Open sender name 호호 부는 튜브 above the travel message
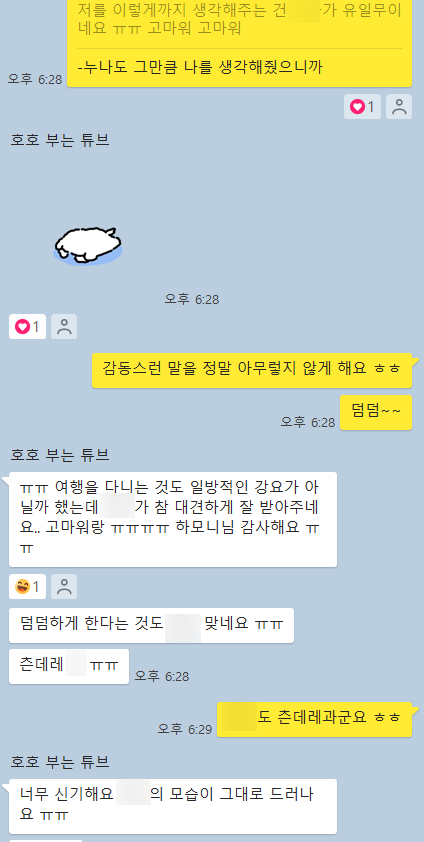The image size is (424, 842). click(x=60, y=455)
